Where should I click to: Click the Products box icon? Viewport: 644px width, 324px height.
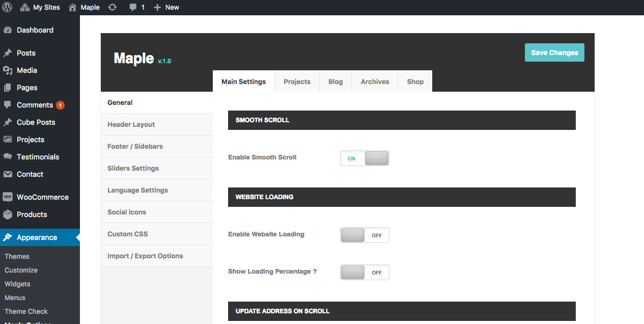pyautogui.click(x=8, y=214)
